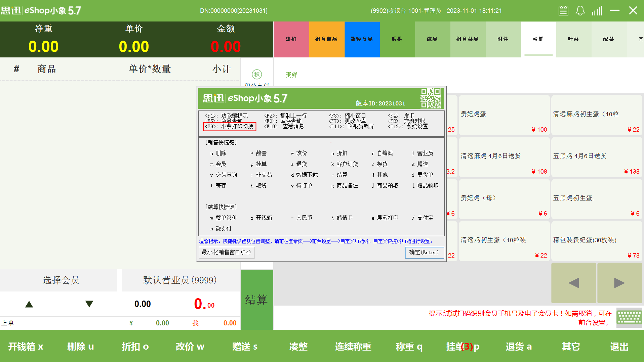This screenshot has width=644, height=362.
Task: Click 凑整 bottom button
Action: point(298,347)
